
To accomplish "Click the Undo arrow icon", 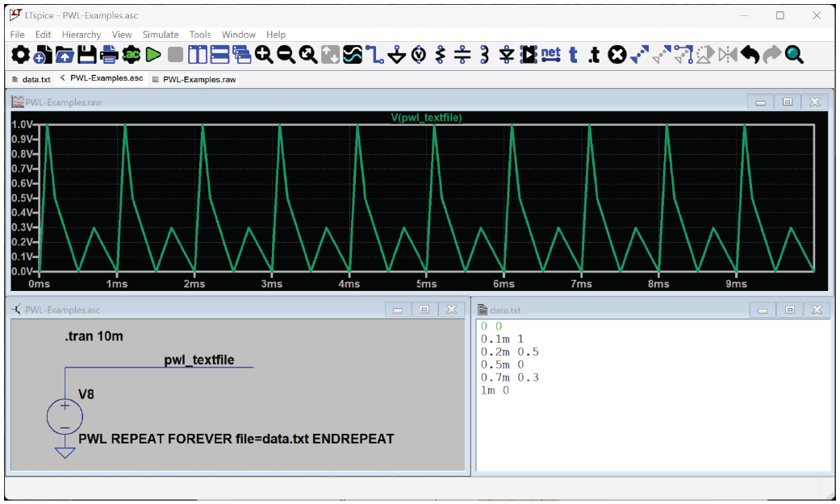I will [750, 55].
